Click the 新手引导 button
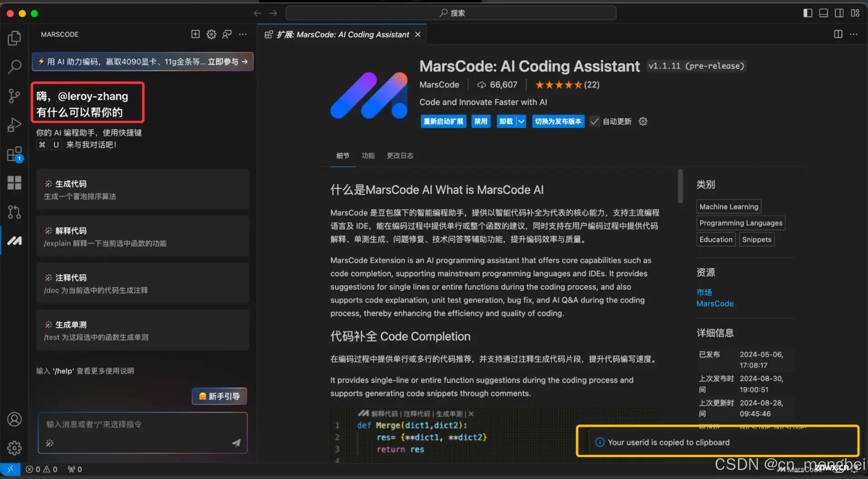 pyautogui.click(x=219, y=396)
